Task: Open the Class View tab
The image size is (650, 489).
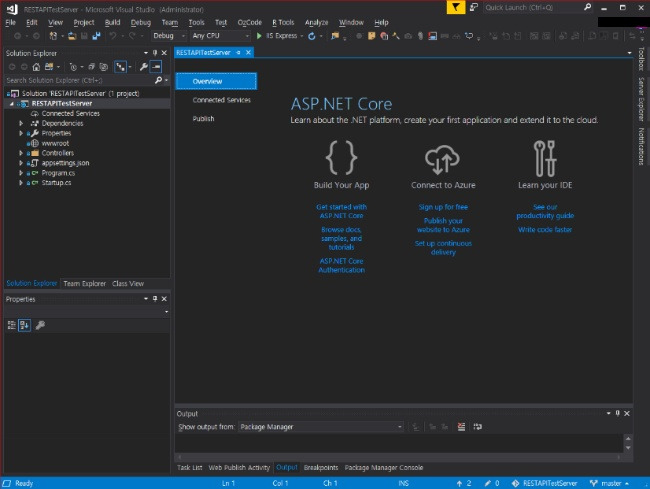Action: [x=128, y=283]
